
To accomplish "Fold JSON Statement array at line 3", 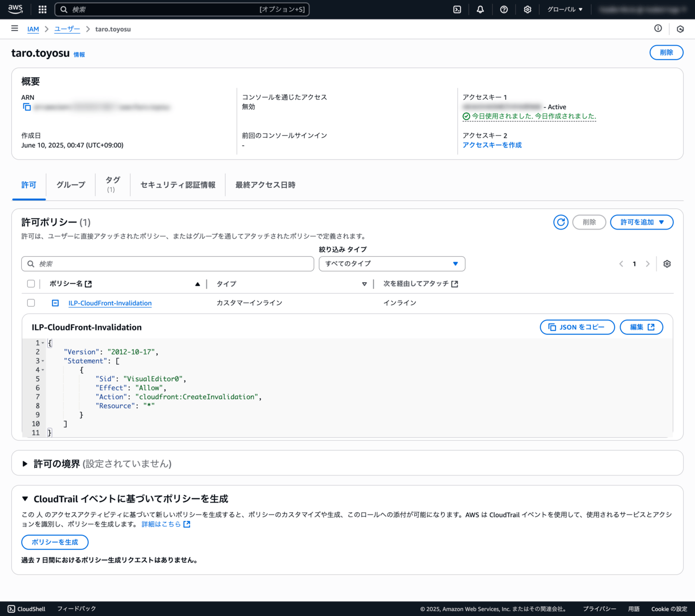I will click(x=43, y=361).
